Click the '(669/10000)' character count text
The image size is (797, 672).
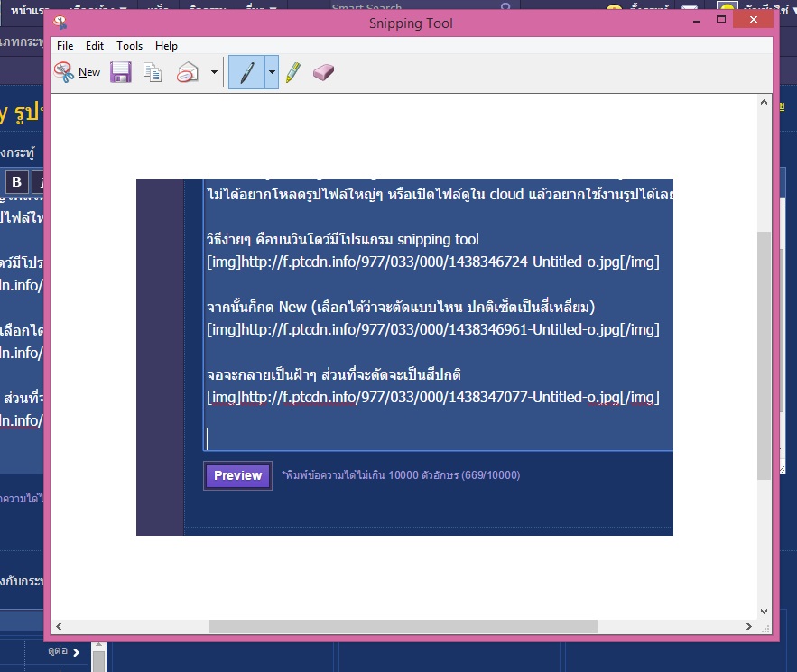pos(490,475)
